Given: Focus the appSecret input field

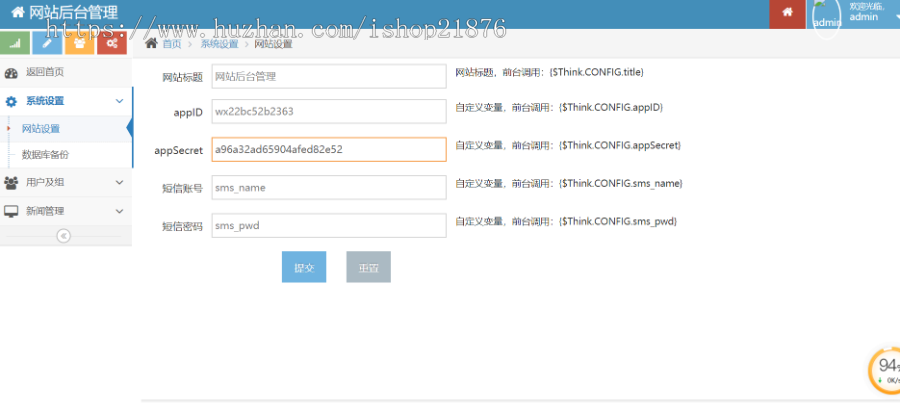Looking at the screenshot, I should click(x=329, y=149).
